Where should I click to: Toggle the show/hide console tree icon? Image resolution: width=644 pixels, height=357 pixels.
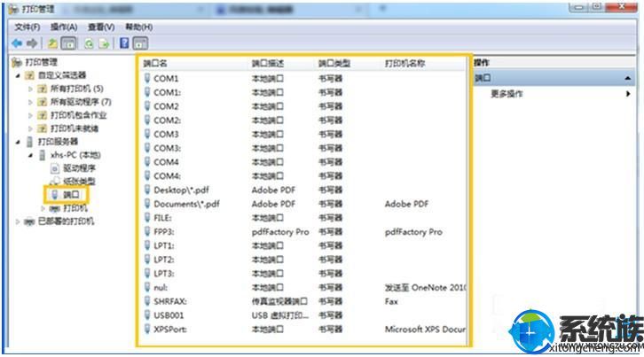68,43
